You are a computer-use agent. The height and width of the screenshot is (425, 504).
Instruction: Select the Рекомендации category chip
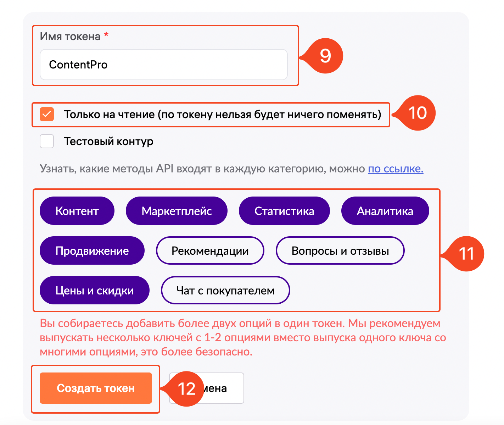click(x=210, y=250)
